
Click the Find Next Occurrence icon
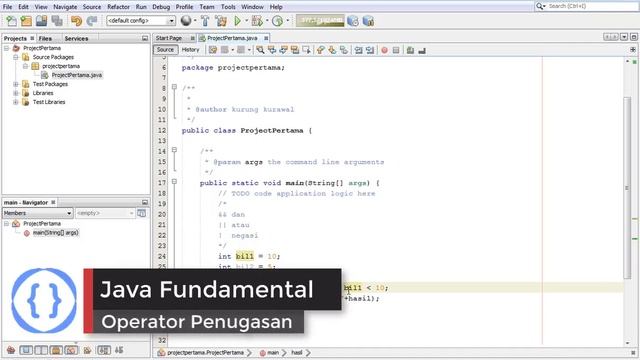[283, 50]
